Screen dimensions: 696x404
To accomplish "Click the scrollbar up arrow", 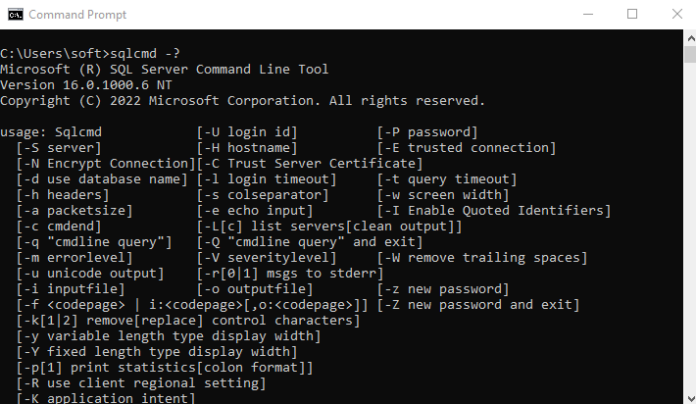I will pos(687,39).
